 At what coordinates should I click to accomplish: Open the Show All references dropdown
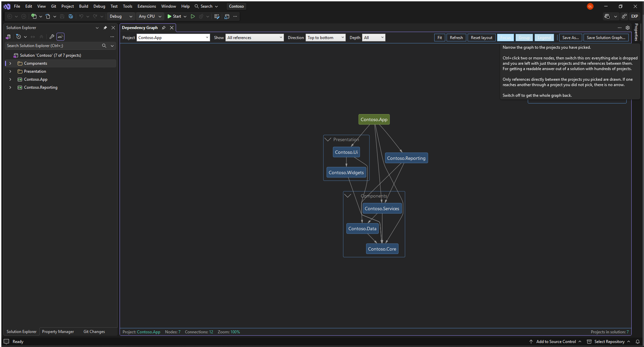click(x=255, y=38)
